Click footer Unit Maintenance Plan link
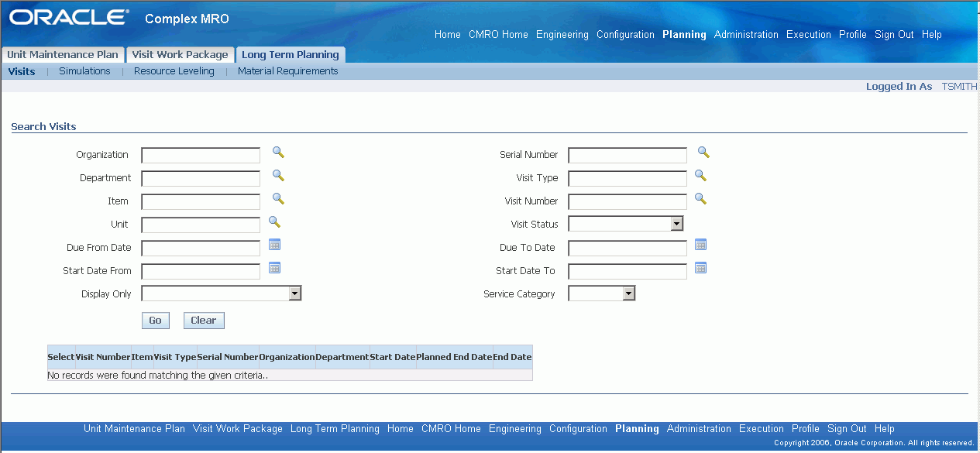This screenshot has height=453, width=980. coord(134,429)
